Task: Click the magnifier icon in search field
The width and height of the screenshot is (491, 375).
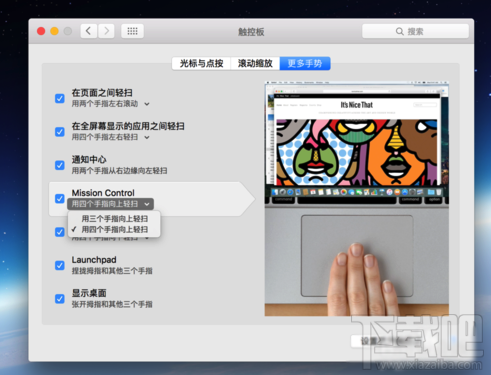Action: (x=399, y=31)
